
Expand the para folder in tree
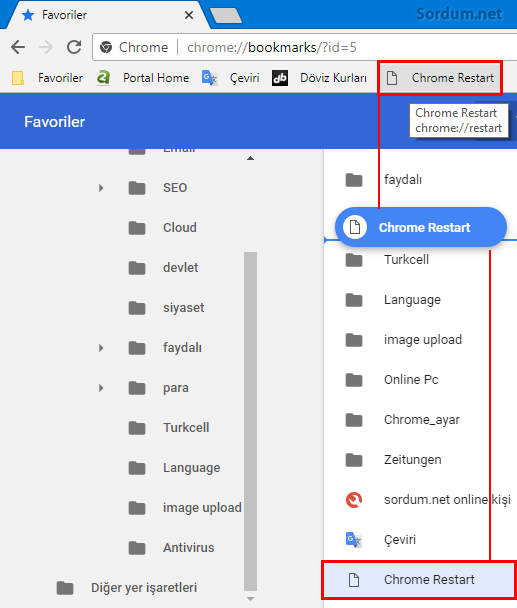coord(101,388)
